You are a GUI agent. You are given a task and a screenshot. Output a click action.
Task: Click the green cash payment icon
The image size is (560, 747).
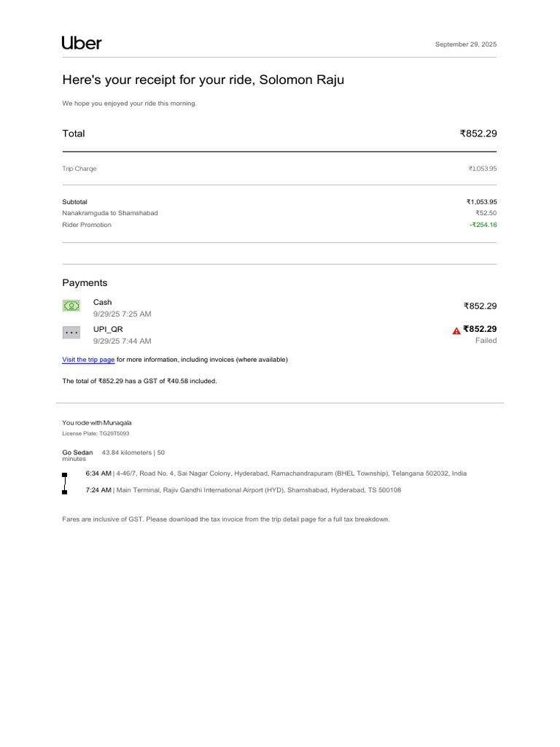71,306
